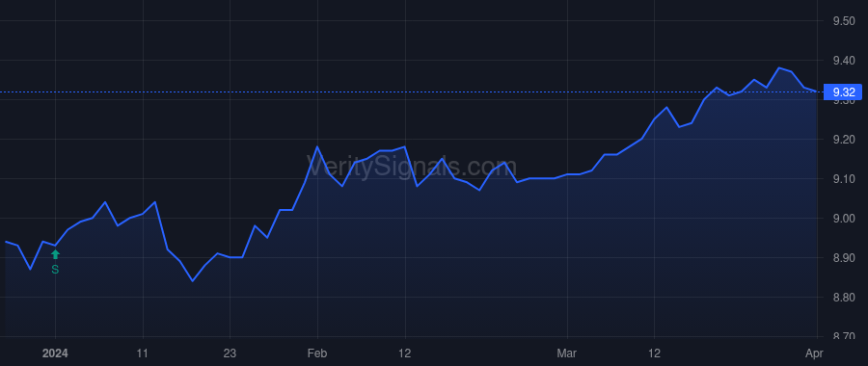Click the 9.10 price axis label
Viewport: 868px width, 366px height.
[845, 178]
